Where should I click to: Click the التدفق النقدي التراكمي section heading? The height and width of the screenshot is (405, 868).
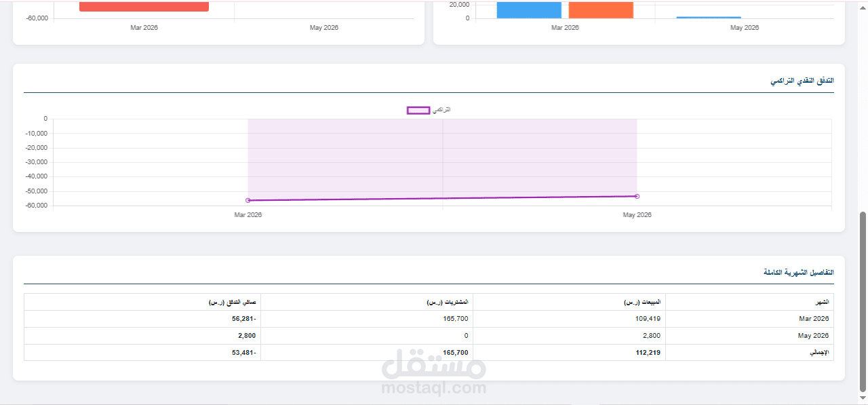pos(802,81)
